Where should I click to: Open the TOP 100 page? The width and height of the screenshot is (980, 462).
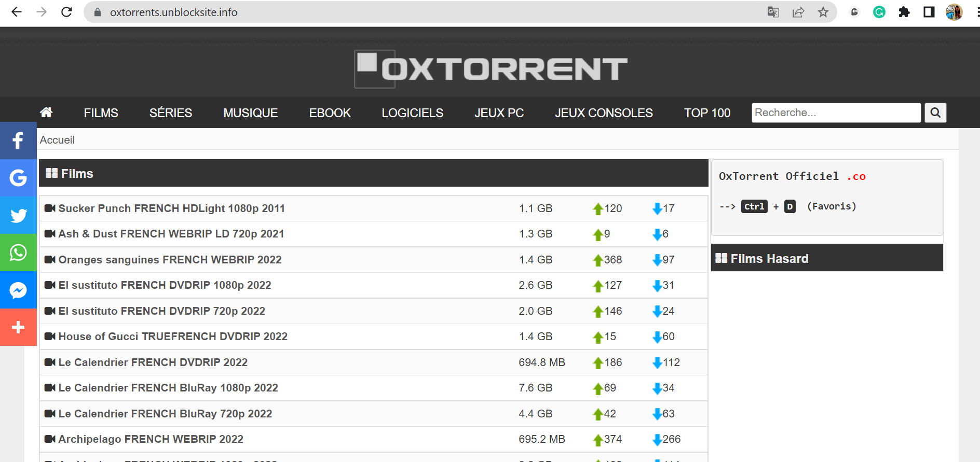tap(707, 113)
